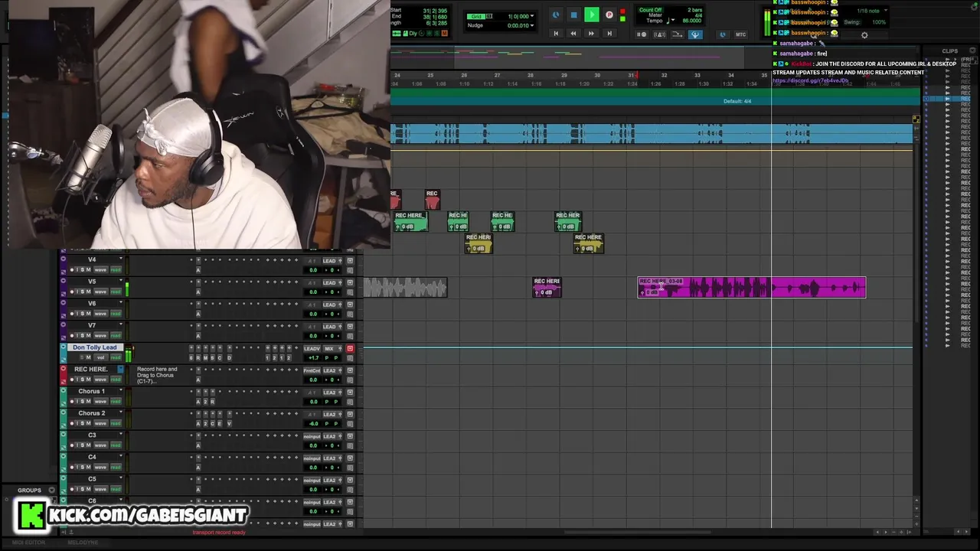The image size is (980, 551).
Task: Toggle the Wait for Note icon
Action: [642, 34]
